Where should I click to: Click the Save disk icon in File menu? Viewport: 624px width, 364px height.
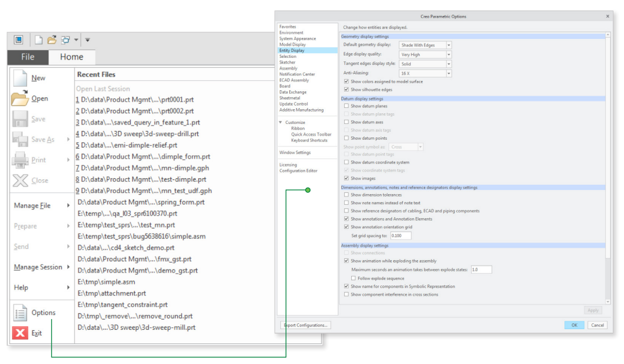[20, 119]
